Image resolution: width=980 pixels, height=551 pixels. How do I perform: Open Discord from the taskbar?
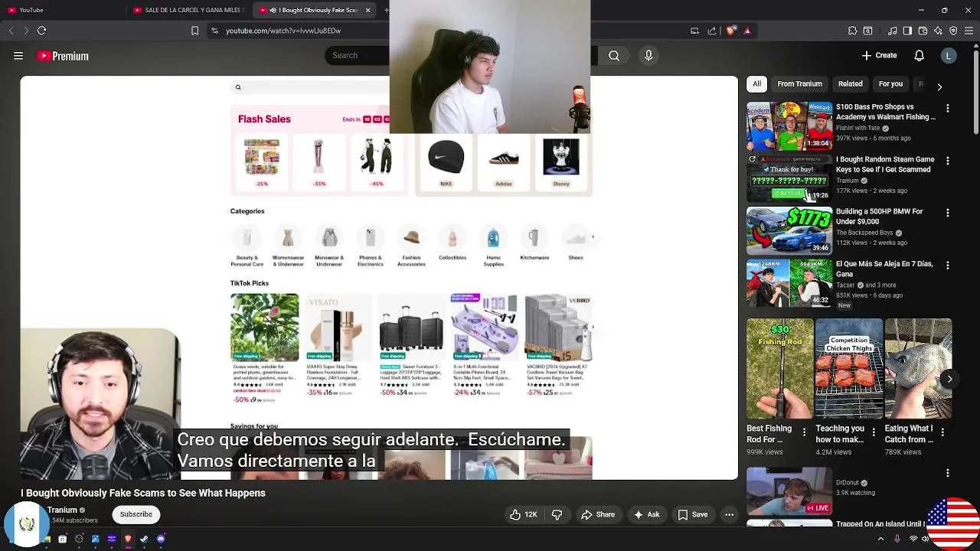(x=161, y=540)
